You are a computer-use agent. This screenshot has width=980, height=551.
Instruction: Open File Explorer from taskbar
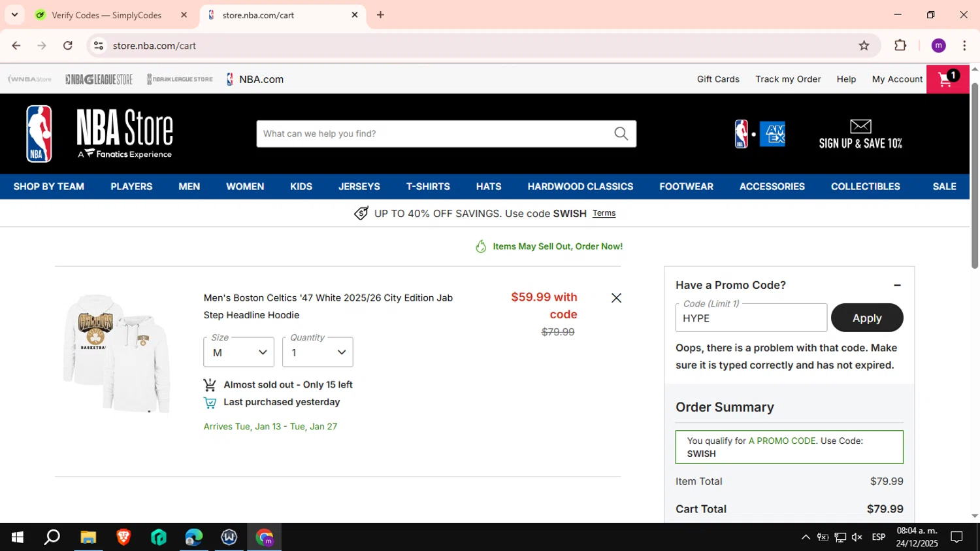coord(88,537)
